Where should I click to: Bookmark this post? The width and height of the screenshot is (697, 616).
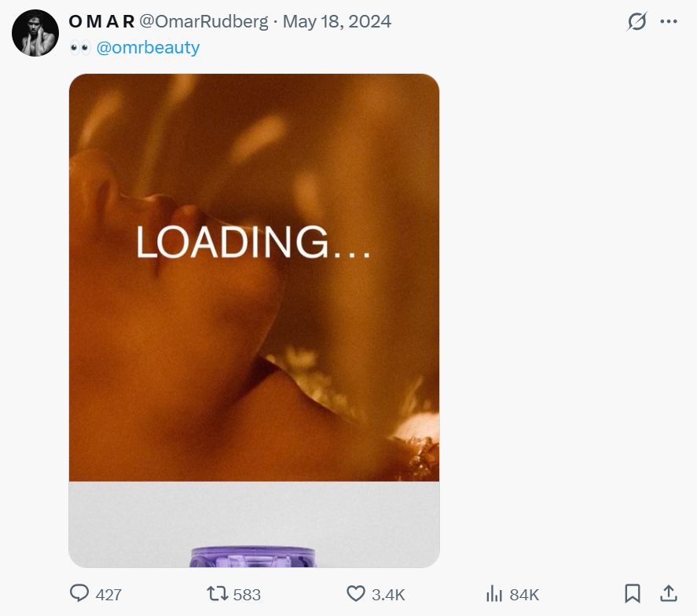(x=633, y=593)
